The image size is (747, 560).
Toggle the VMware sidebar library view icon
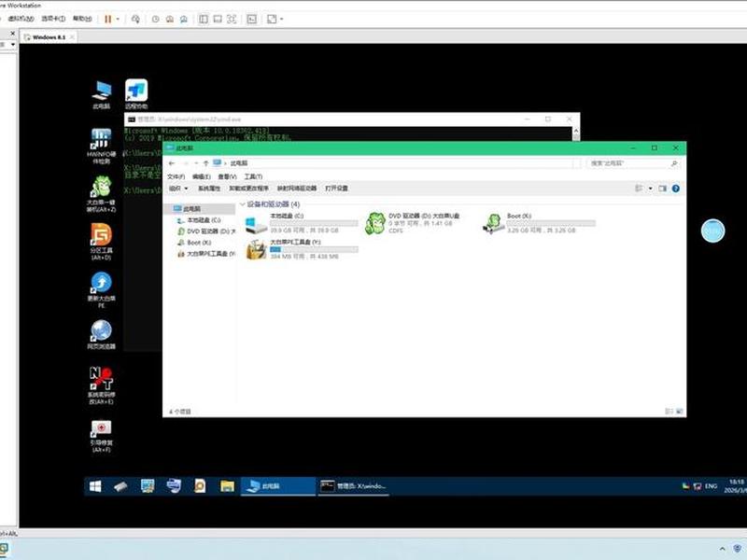point(204,19)
